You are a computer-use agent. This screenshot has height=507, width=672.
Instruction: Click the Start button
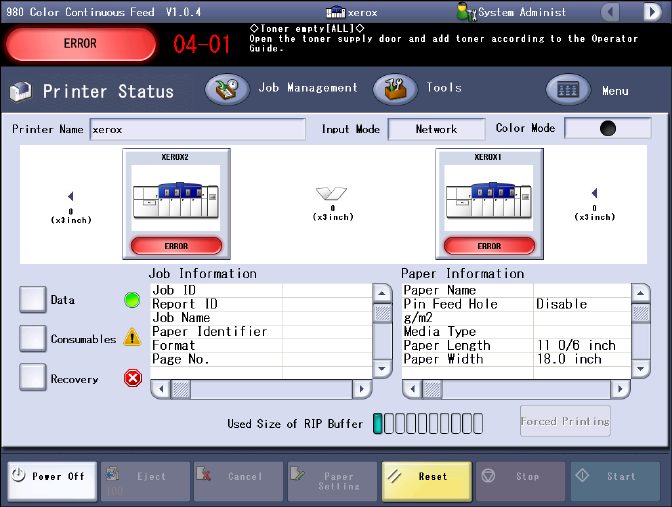coord(615,481)
